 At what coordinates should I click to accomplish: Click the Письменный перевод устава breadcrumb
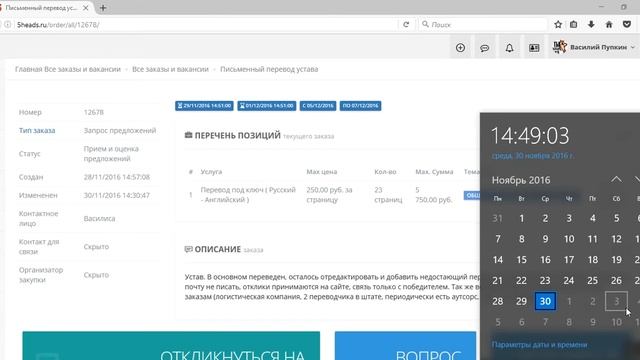[269, 69]
